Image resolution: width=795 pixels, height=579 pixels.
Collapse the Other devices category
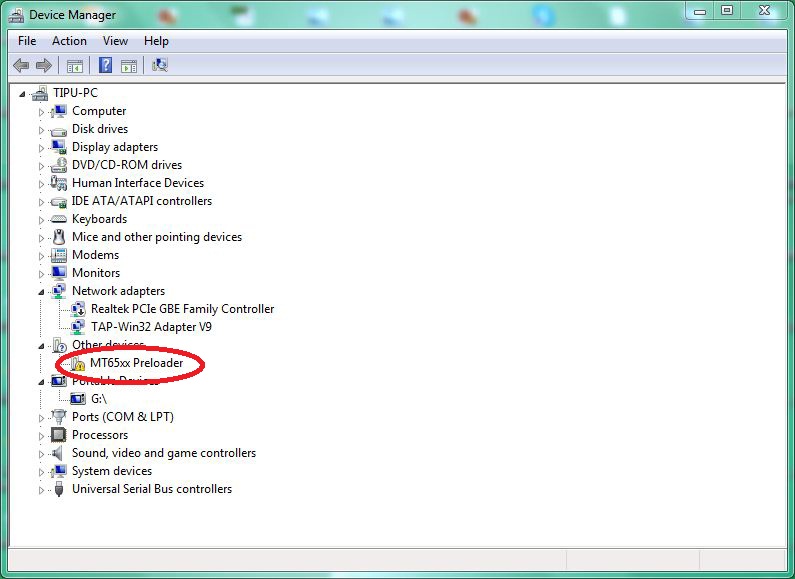coord(41,346)
